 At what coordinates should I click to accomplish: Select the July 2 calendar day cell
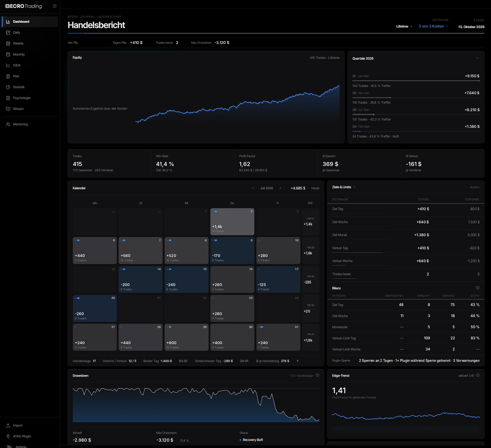click(232, 222)
